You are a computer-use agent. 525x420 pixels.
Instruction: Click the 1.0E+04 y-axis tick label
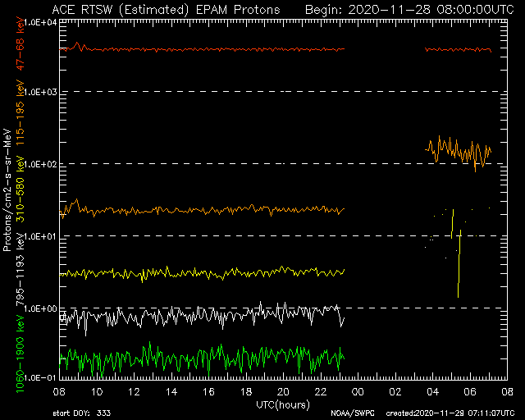pos(42,23)
